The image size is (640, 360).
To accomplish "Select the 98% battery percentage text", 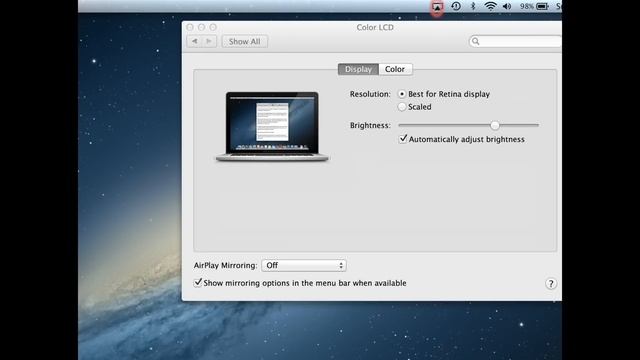I will 527,6.
